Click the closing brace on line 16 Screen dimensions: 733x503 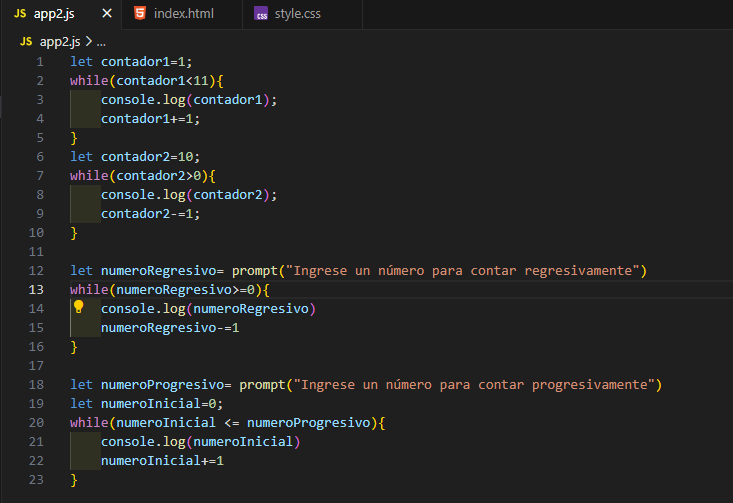click(x=74, y=347)
